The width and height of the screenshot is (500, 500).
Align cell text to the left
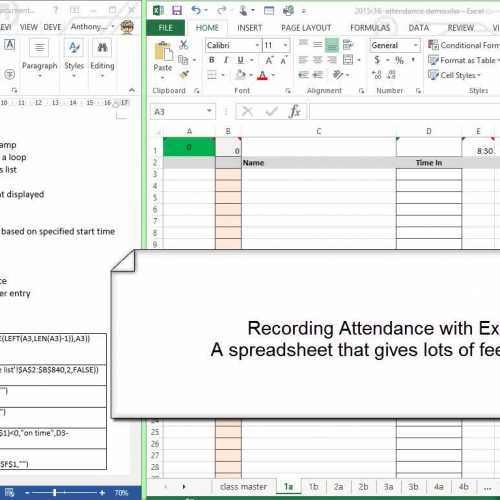click(303, 60)
